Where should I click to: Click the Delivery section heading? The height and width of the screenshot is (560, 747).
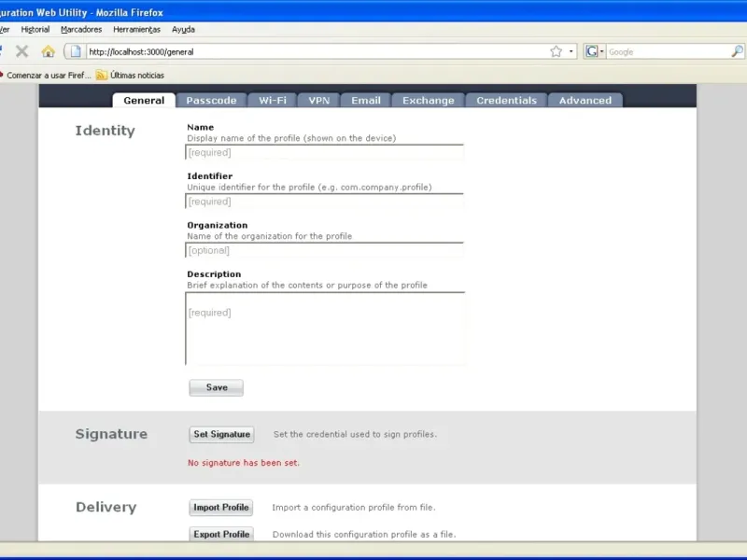106,507
